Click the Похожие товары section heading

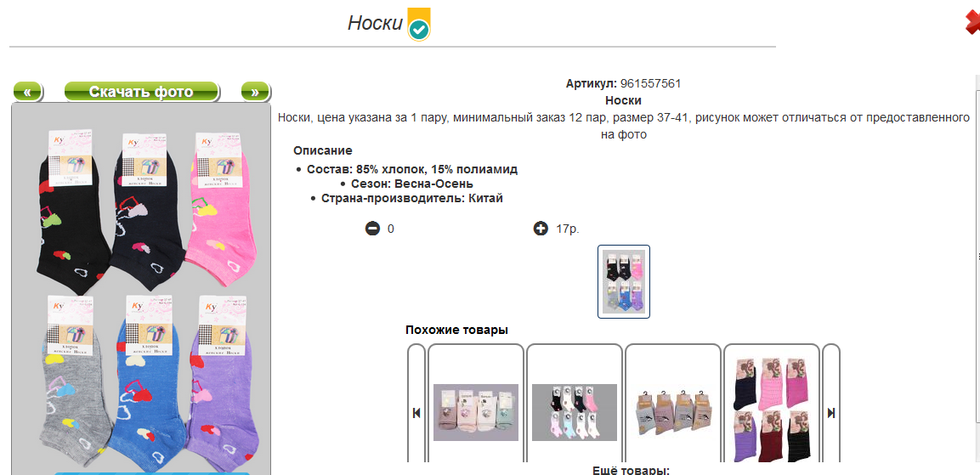(457, 330)
